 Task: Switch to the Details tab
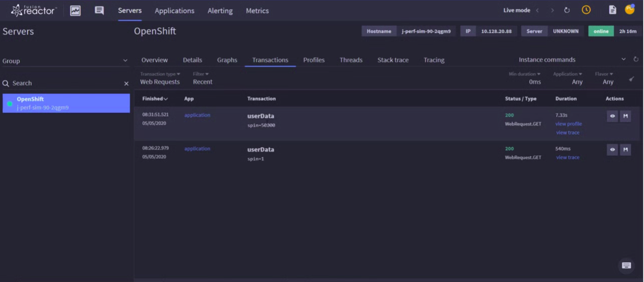coord(193,60)
